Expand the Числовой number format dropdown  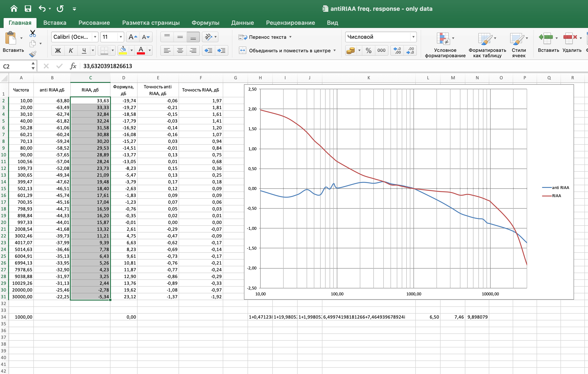(x=413, y=37)
